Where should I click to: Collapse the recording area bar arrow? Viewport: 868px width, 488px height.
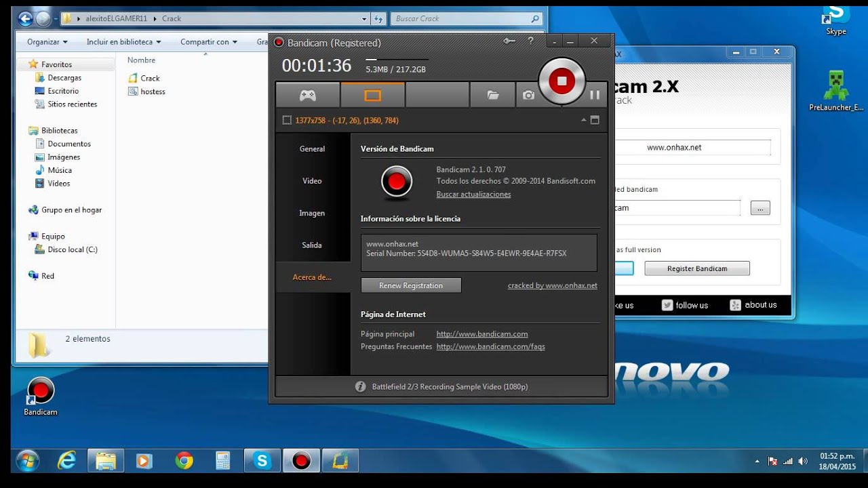tap(583, 121)
